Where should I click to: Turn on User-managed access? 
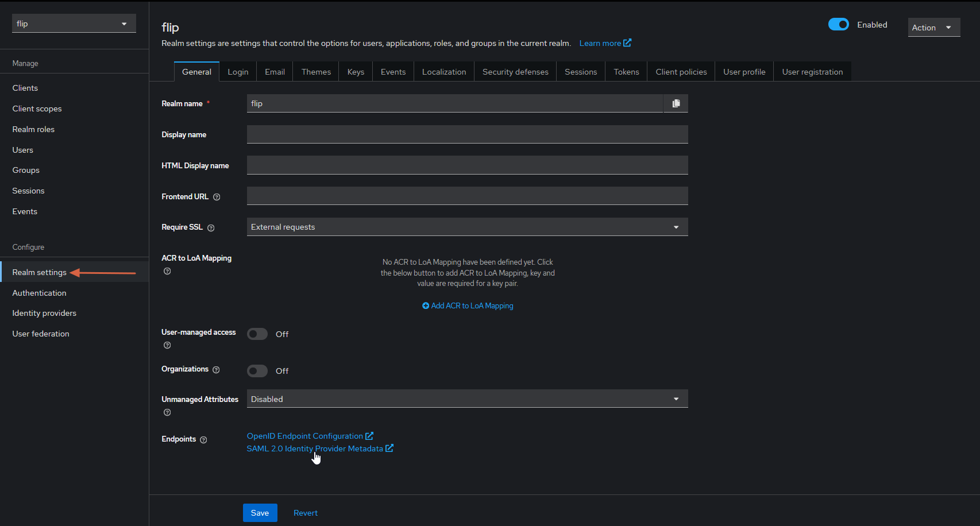tap(257, 334)
